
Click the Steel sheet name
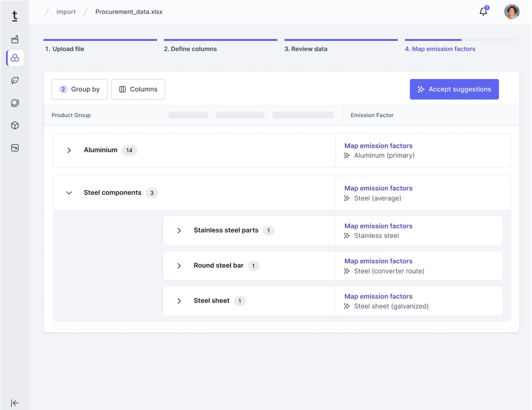click(x=212, y=300)
